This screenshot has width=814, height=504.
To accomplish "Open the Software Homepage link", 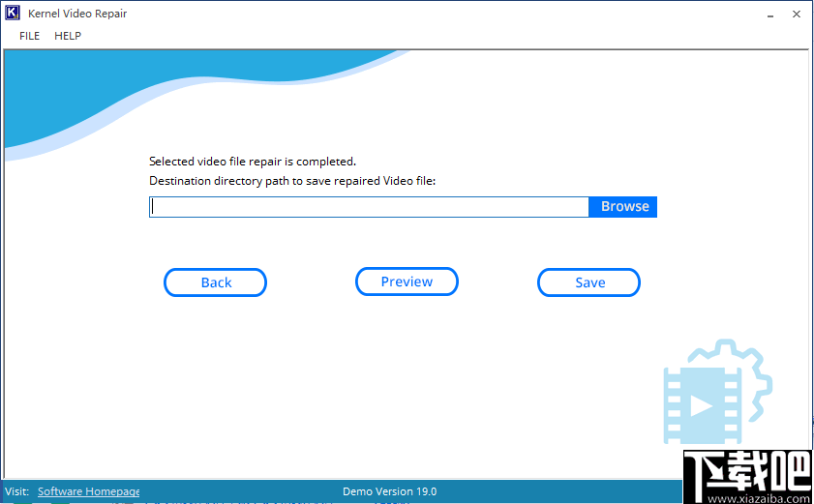I will point(88,491).
